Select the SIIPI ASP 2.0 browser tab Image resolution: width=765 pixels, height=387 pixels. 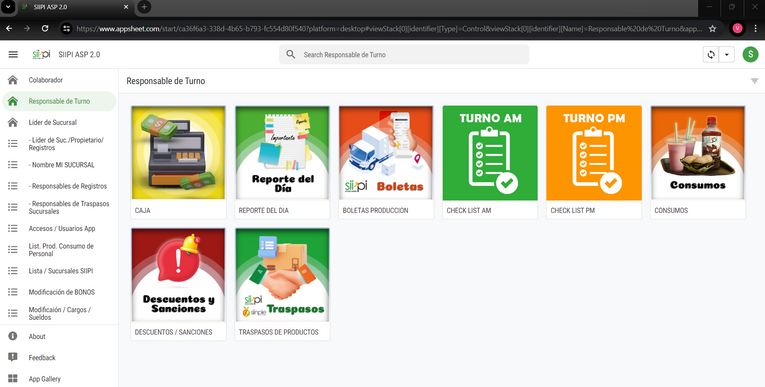76,7
